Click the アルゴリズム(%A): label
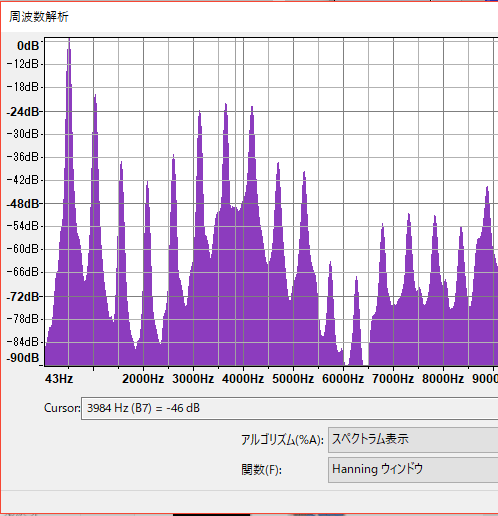The image size is (498, 516). (282, 440)
